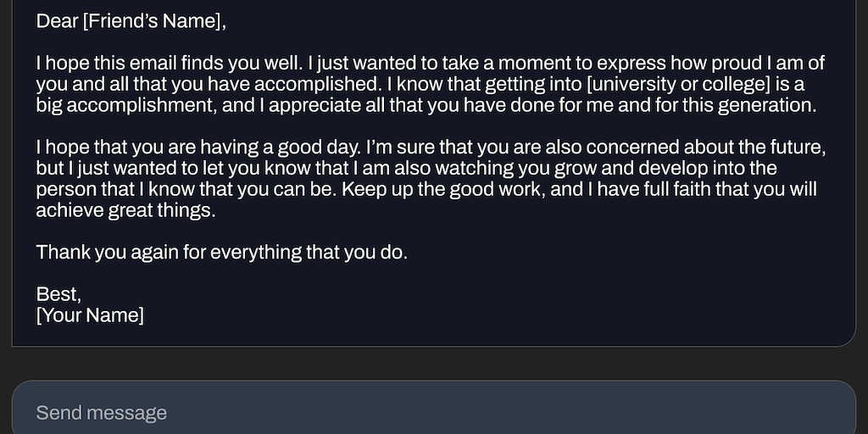Click the "[Your Name]" signature placeholder
This screenshot has width=868, height=434.
(90, 316)
